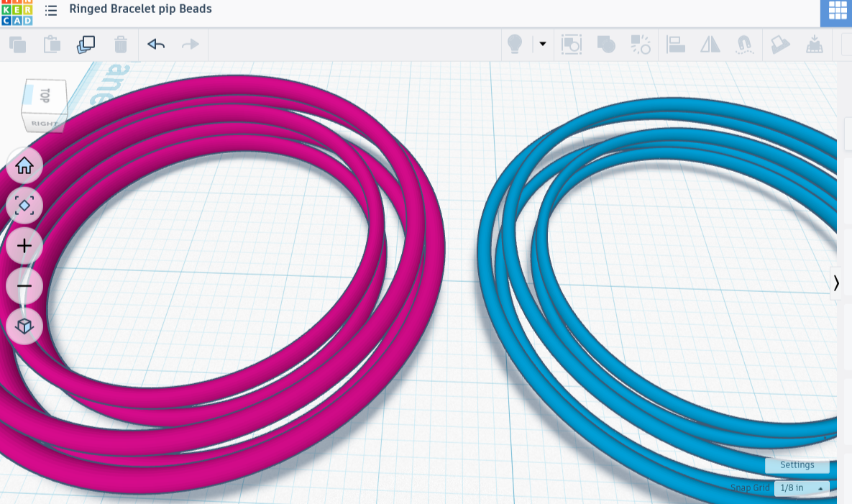852x504 pixels.
Task: Click the Fit all in view button
Action: point(24,206)
